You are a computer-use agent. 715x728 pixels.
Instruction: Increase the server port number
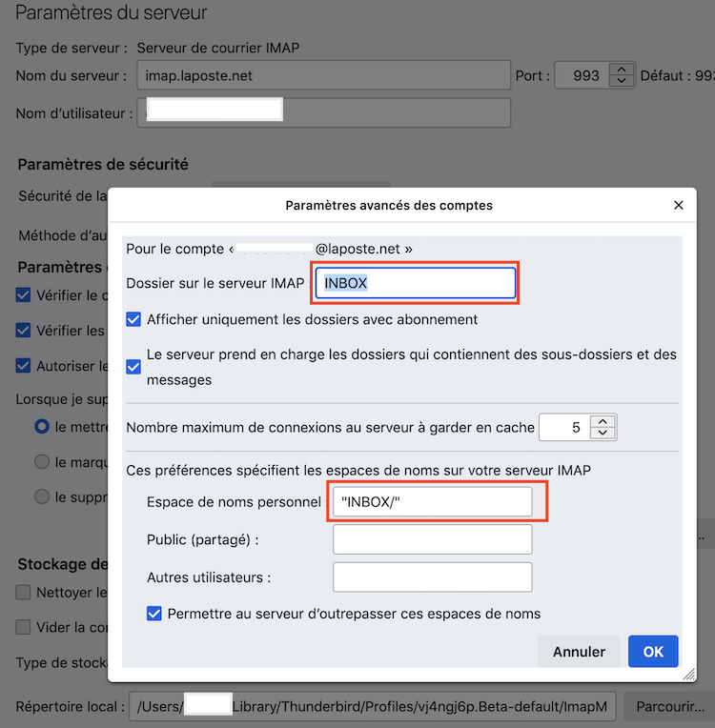coord(622,69)
